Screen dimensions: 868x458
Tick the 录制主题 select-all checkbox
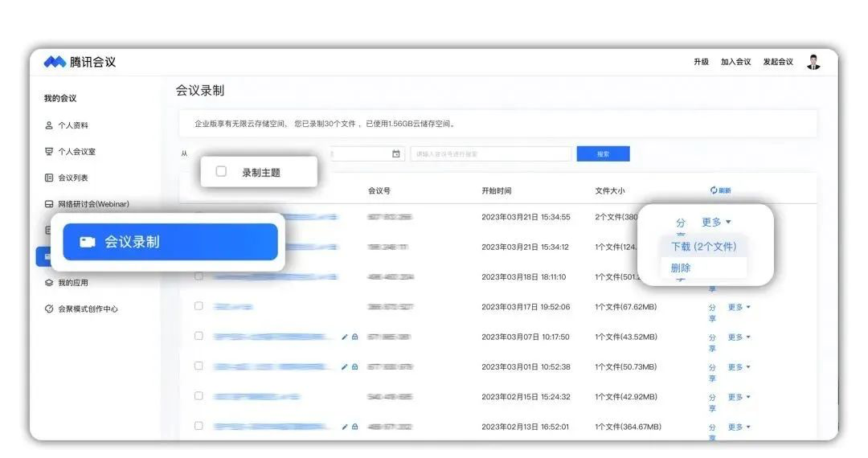221,171
